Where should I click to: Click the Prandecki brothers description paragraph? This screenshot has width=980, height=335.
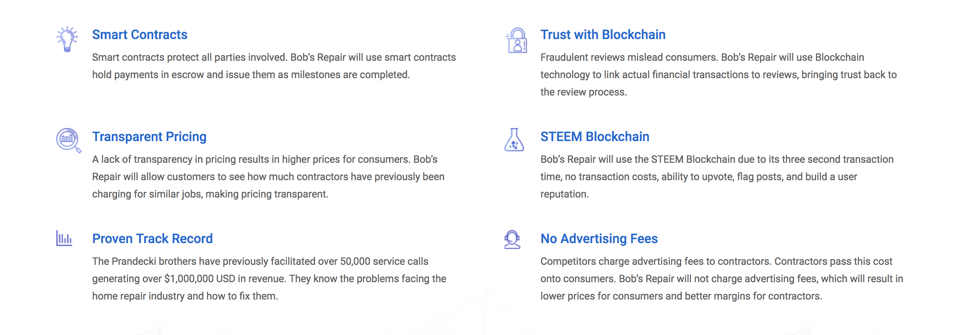pyautogui.click(x=269, y=279)
